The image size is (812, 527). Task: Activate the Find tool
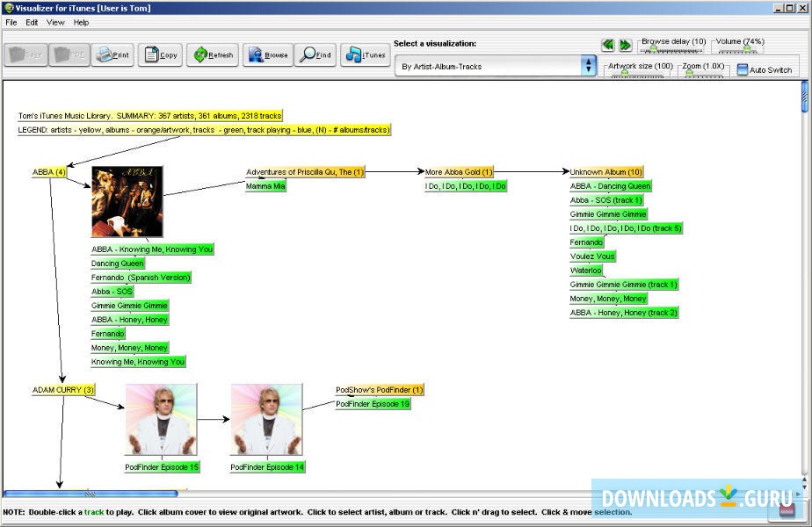(314, 54)
